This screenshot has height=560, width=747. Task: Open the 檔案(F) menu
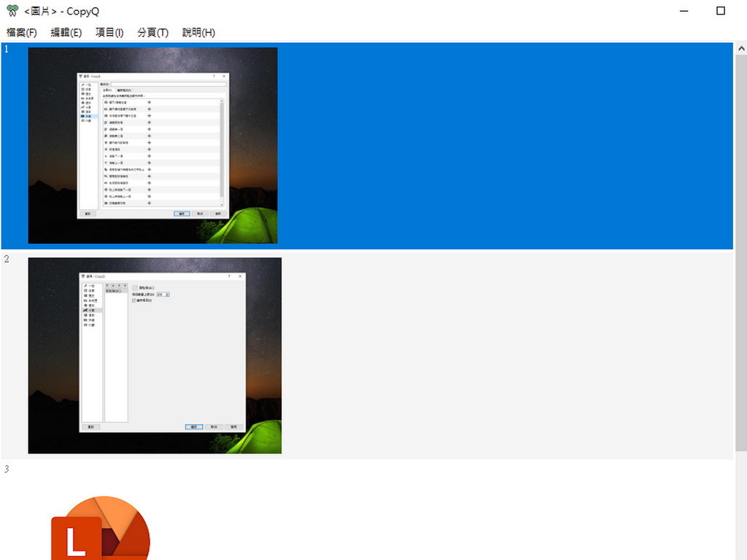[21, 32]
